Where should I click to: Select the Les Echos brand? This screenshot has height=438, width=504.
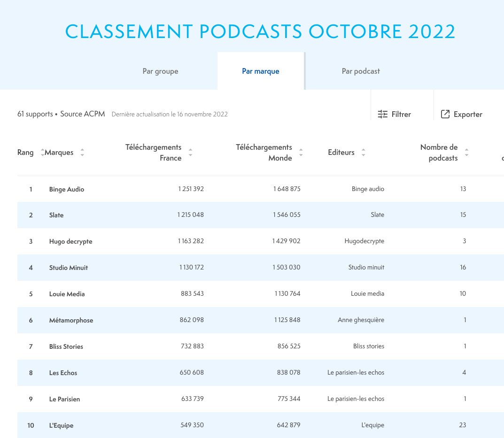pyautogui.click(x=63, y=373)
